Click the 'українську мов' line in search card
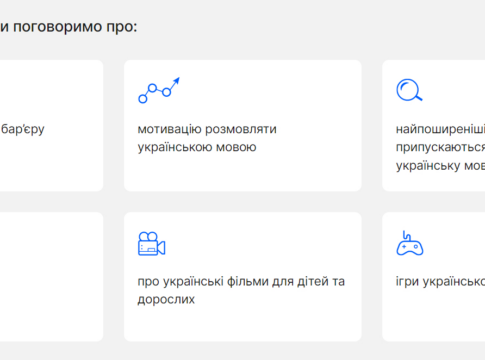Screen dimensions: 485x360 pos(440,165)
